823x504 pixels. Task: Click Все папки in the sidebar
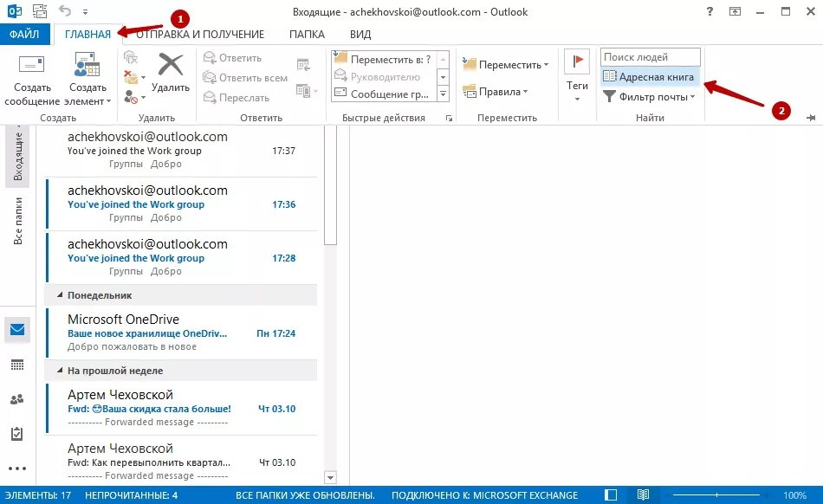pos(17,221)
